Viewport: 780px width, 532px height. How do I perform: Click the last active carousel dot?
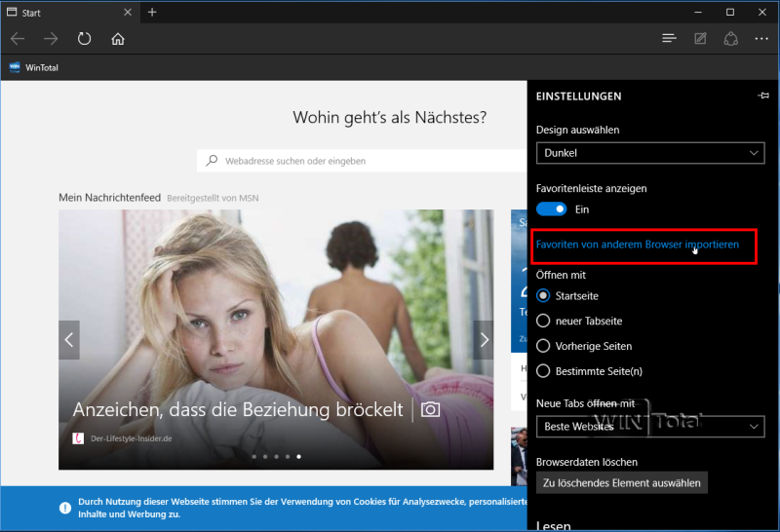click(x=298, y=456)
